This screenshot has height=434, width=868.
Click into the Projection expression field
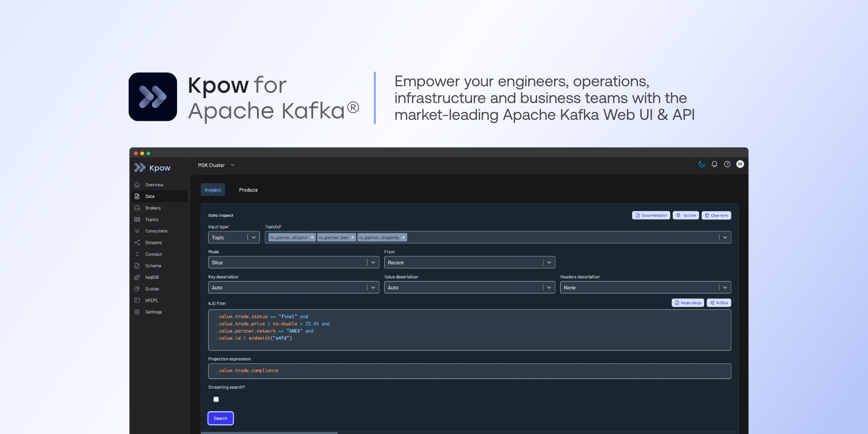click(x=469, y=371)
